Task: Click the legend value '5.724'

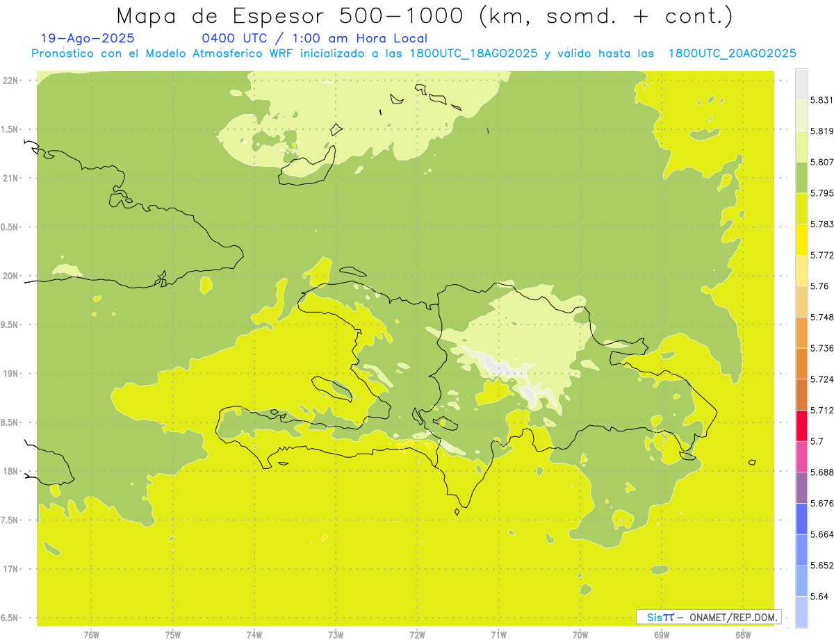Action: (821, 379)
